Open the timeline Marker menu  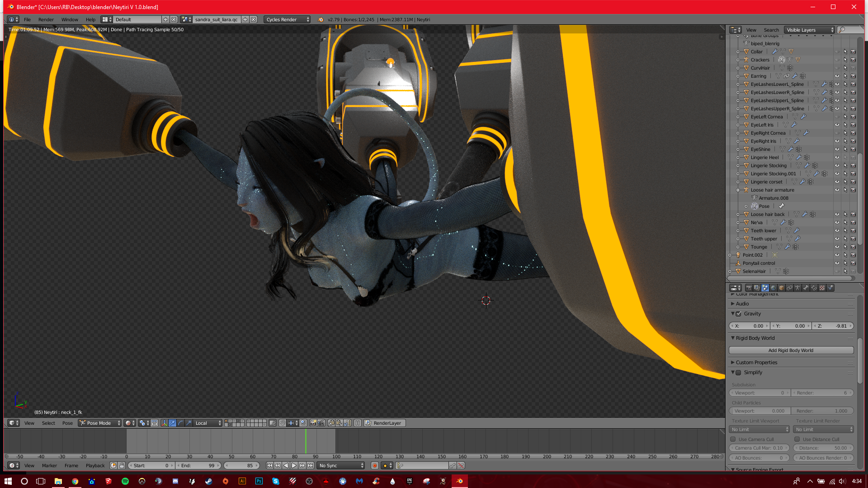[x=49, y=465]
